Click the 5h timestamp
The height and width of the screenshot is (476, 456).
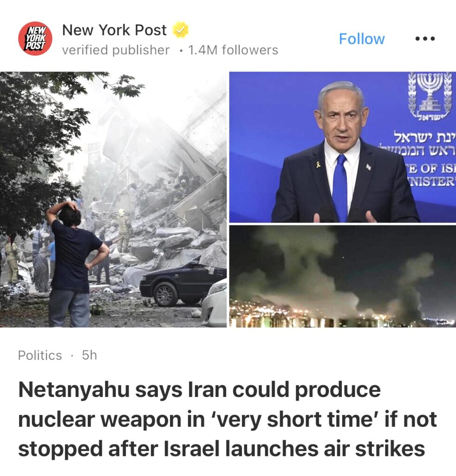pyautogui.click(x=90, y=355)
